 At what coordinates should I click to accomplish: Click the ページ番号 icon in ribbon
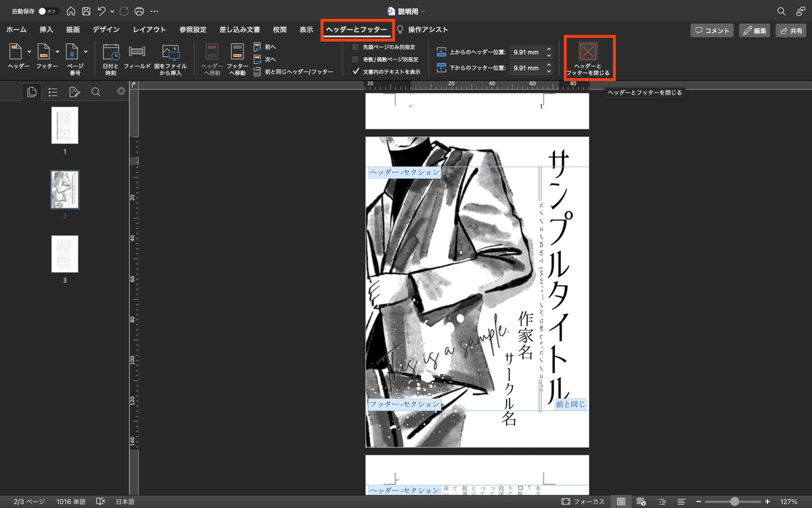(72, 51)
